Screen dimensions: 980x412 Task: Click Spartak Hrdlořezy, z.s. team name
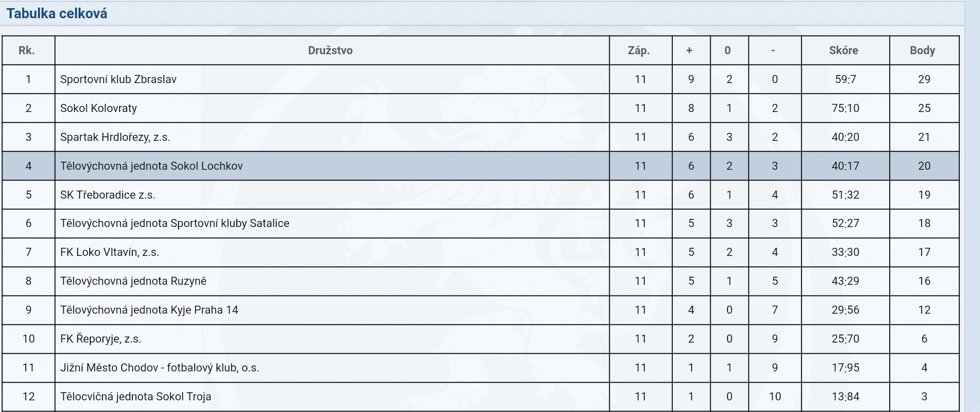(115, 137)
